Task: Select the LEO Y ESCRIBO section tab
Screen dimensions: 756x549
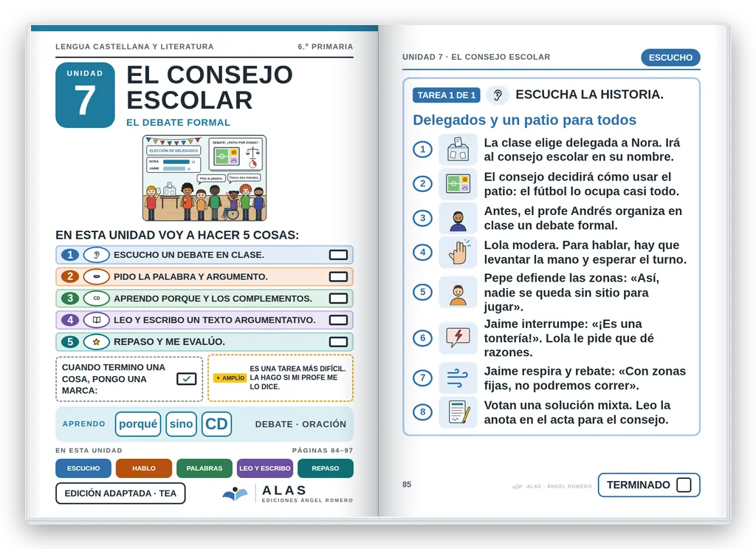Action: coord(265,468)
